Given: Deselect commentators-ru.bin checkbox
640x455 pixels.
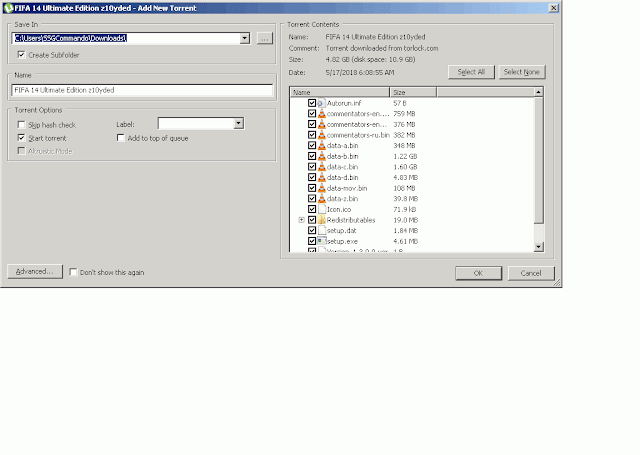Looking at the screenshot, I should pos(312,135).
